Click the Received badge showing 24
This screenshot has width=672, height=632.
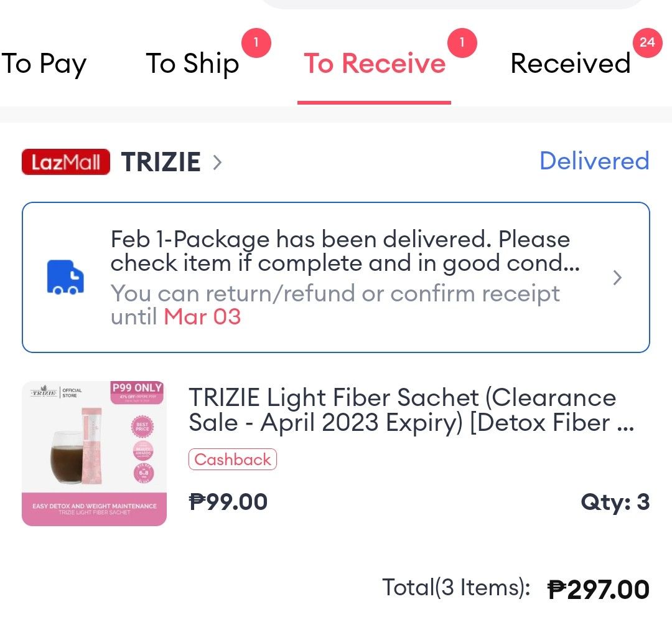pos(647,42)
